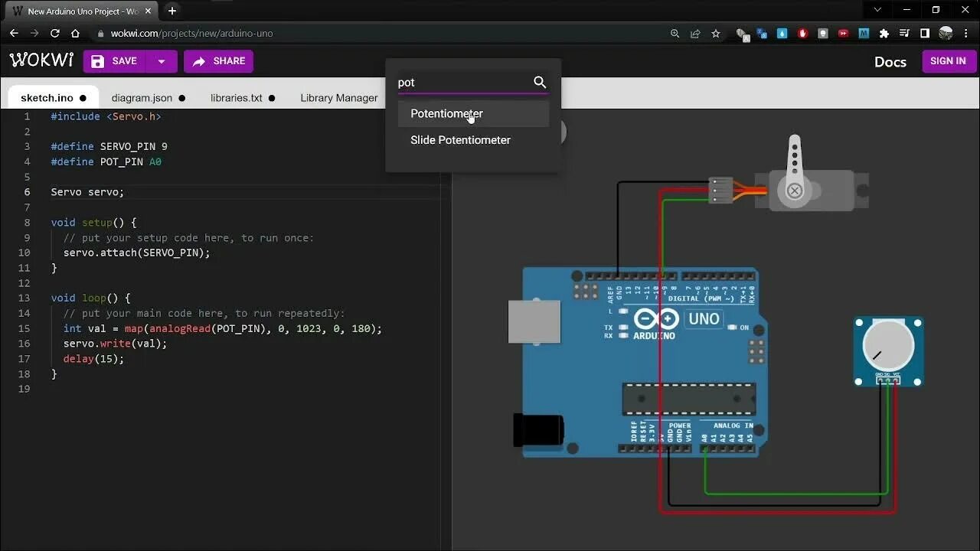
Task: Click the 'int val = map(' code line
Action: coord(222,328)
